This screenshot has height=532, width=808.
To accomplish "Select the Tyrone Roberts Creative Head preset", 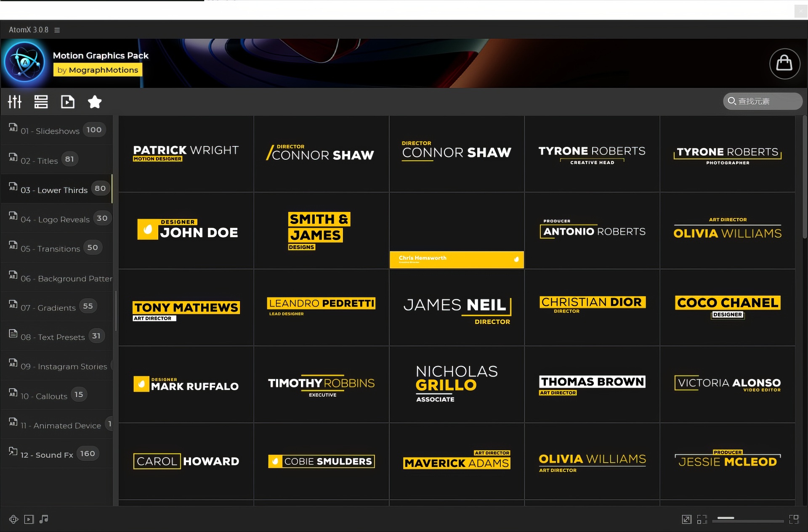I will click(592, 154).
